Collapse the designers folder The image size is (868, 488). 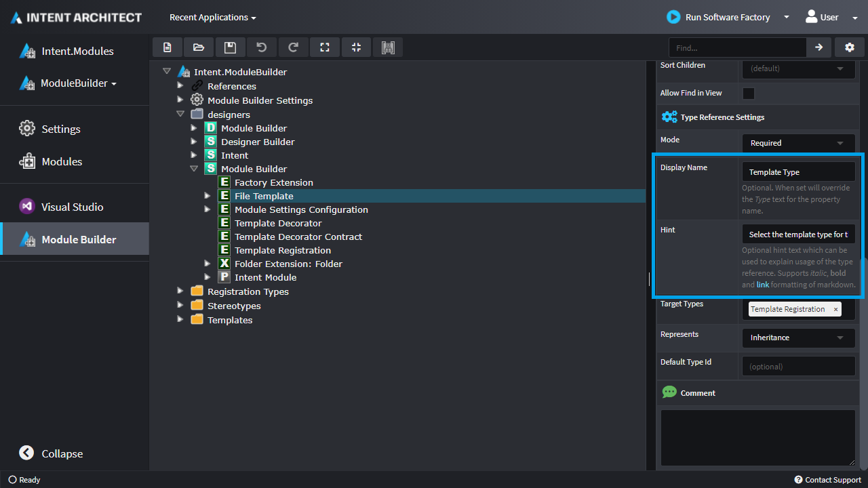coord(180,114)
